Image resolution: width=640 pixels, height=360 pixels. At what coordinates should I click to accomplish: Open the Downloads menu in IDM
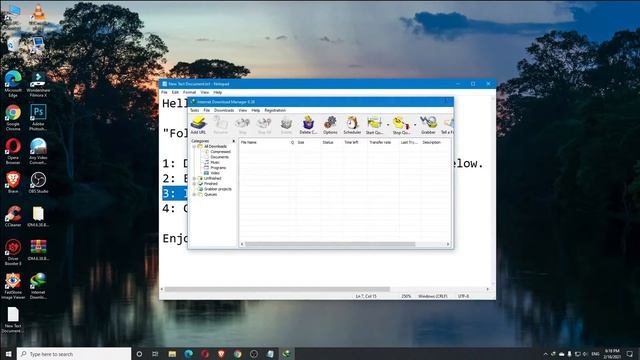tap(224, 110)
